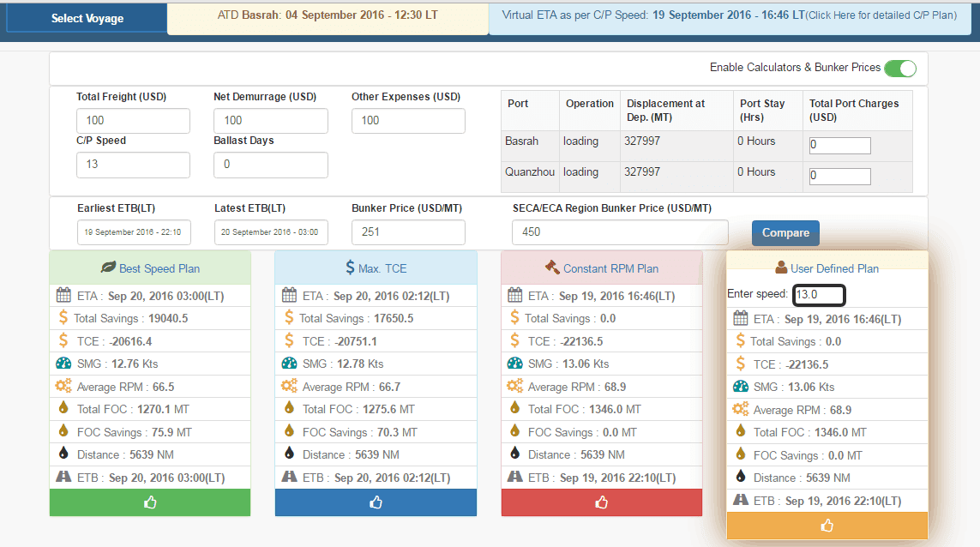Viewport: 980px width, 547px height.
Task: Click the Earliest ETB date field
Action: point(133,231)
